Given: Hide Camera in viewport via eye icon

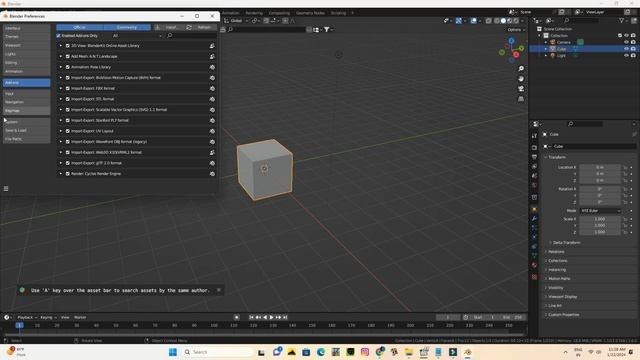Looking at the screenshot, I should pos(626,42).
